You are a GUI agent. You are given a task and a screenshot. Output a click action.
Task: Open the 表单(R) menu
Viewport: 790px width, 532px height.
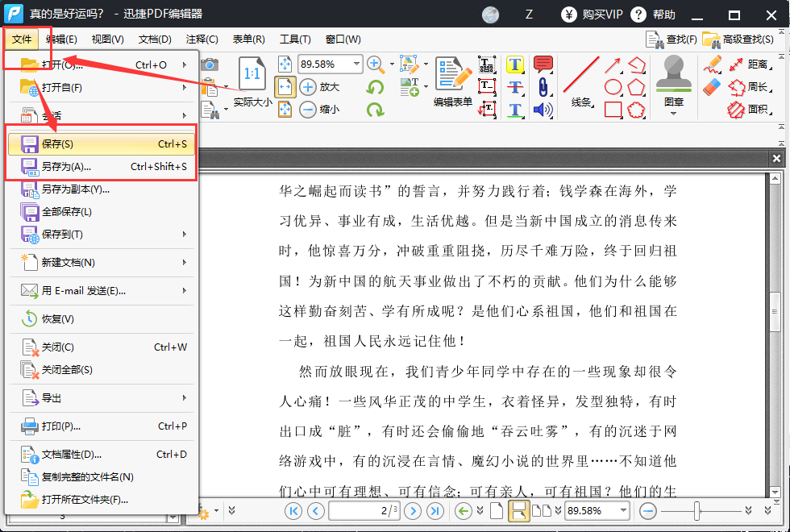248,39
